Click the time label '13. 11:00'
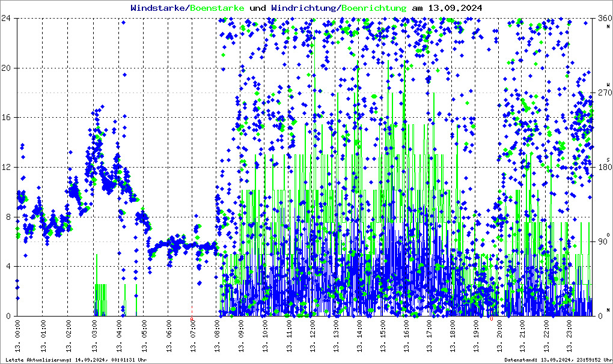The image size is (613, 364). [x=289, y=336]
